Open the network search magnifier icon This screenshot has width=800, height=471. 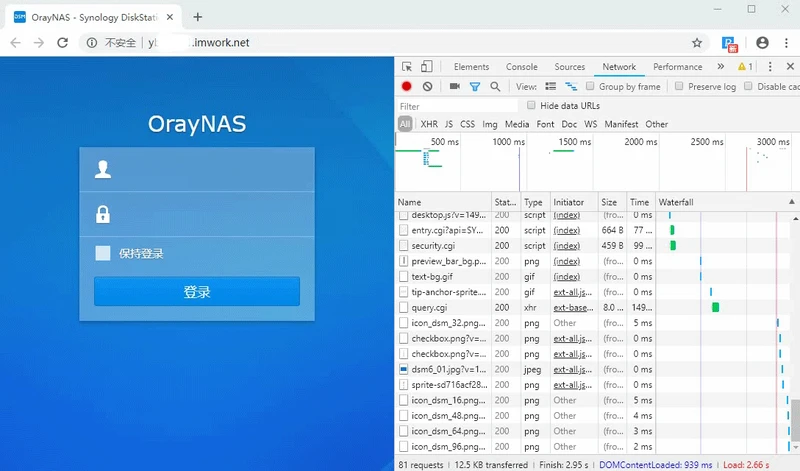coord(495,87)
